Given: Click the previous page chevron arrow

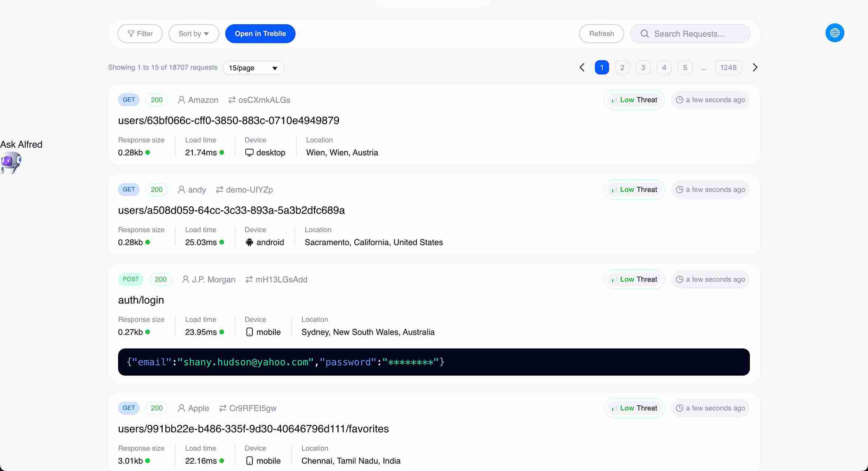Looking at the screenshot, I should click(582, 67).
